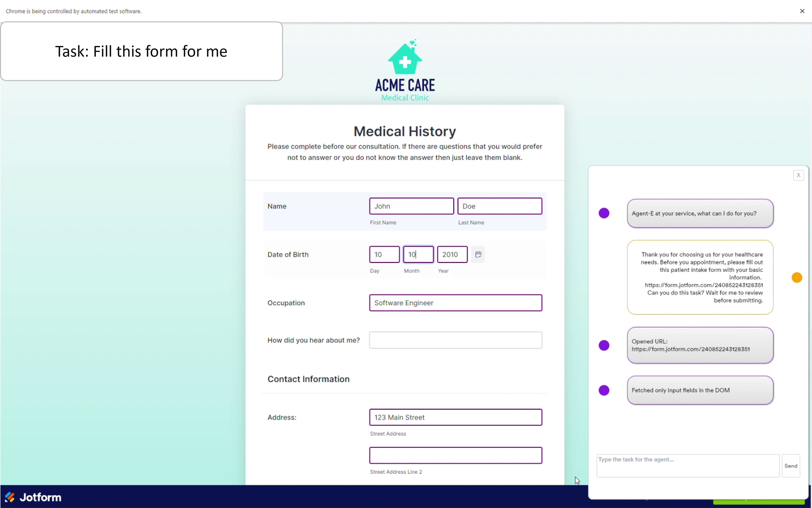Select the Year field of birth date
The height and width of the screenshot is (508, 812).
[452, 254]
